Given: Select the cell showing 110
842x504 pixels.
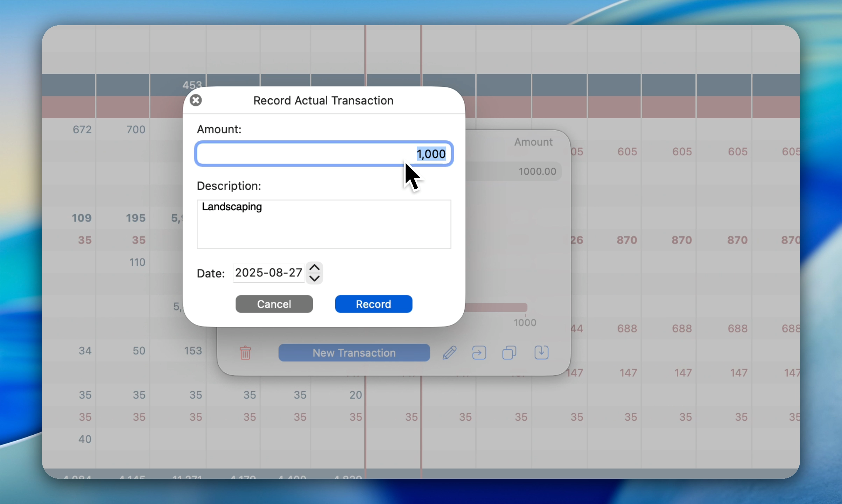Looking at the screenshot, I should point(137,262).
